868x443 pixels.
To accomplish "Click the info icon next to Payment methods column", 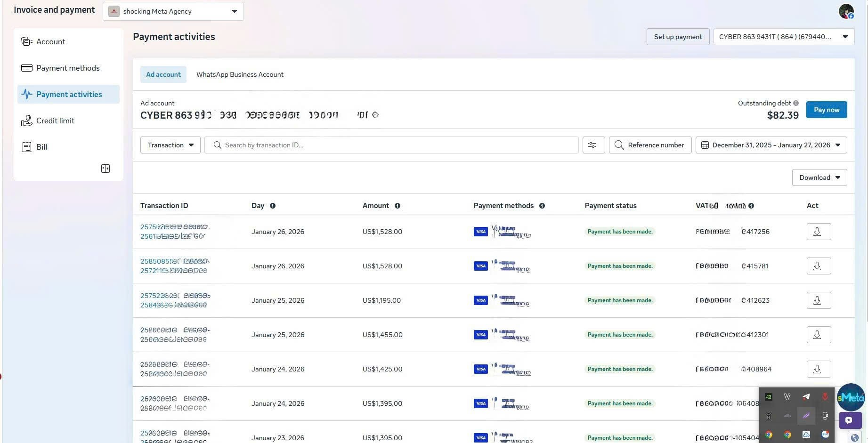I will (x=542, y=206).
